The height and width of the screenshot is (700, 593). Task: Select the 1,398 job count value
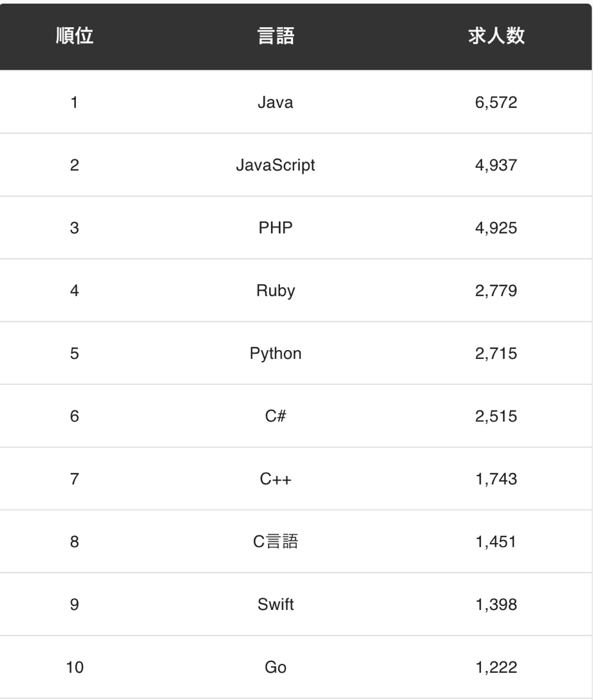click(496, 605)
